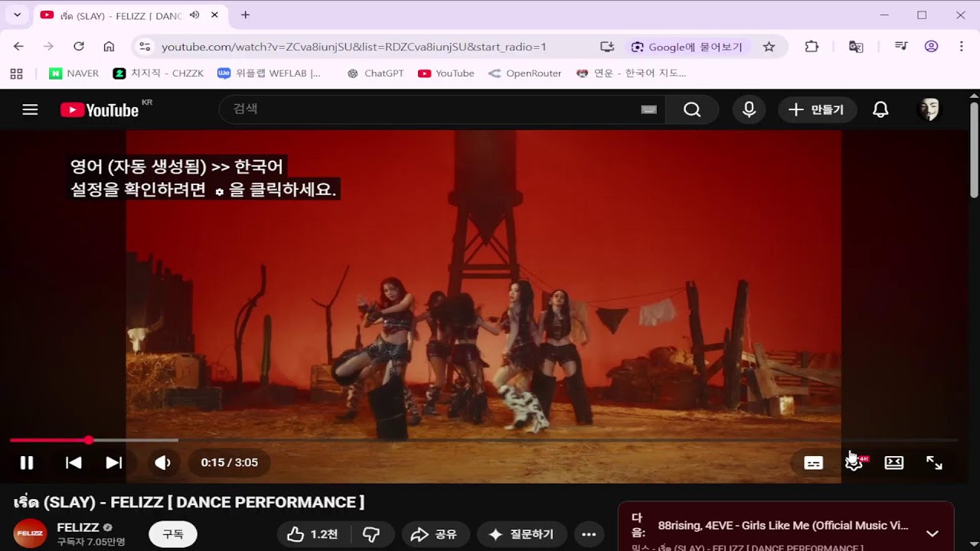Go to the previous video
This screenshot has height=551, width=980.
[x=73, y=462]
